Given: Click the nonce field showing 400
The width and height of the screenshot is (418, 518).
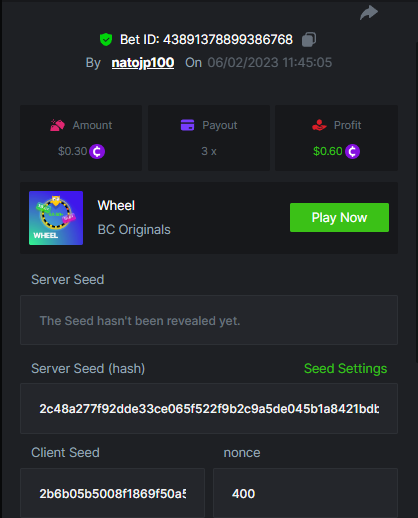Looking at the screenshot, I should (305, 493).
